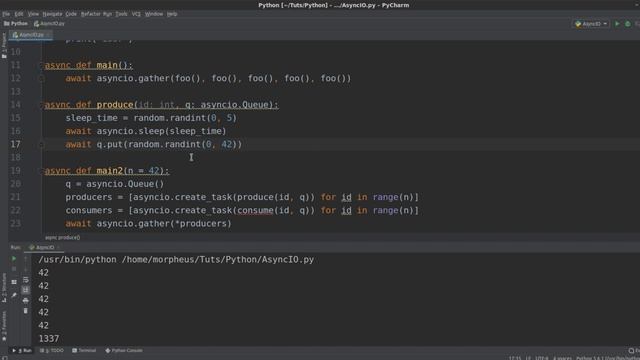Viewport: 640px width, 360px height.
Task: Click 'q.put' on line 17
Action: point(109,144)
